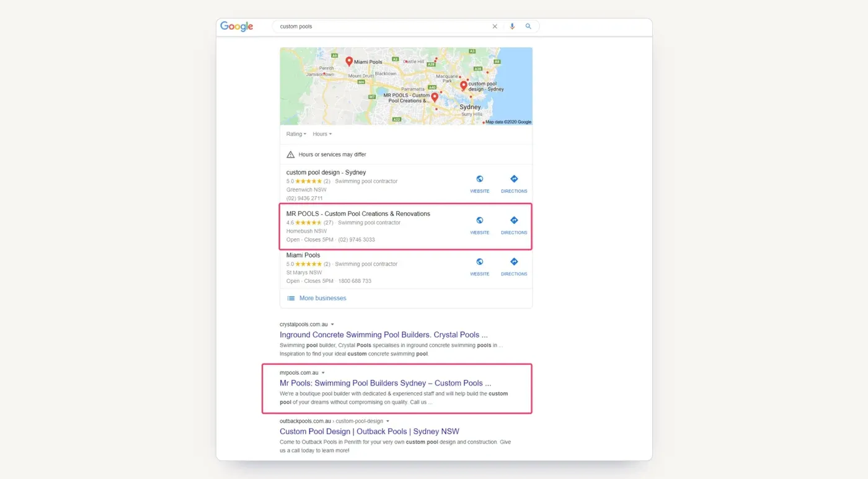Start voice search with microphone icon

tap(512, 27)
